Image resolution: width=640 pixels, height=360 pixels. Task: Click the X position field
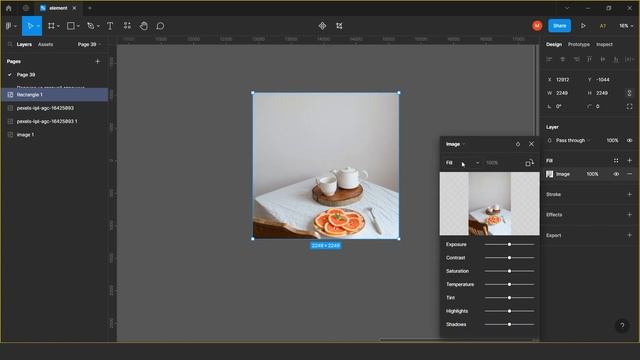[563, 80]
